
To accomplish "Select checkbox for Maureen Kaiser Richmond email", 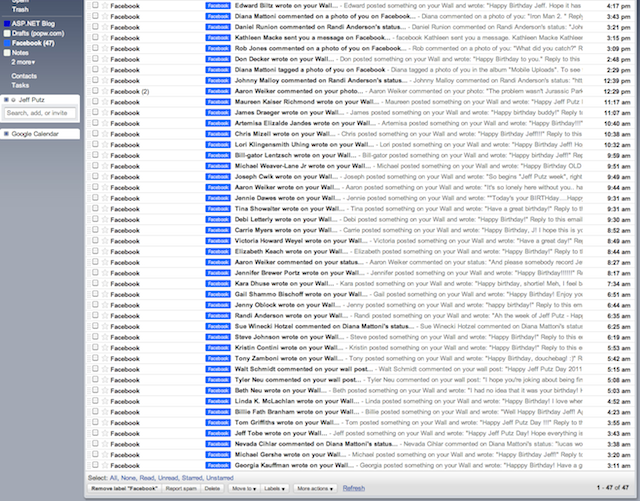I will (95, 101).
